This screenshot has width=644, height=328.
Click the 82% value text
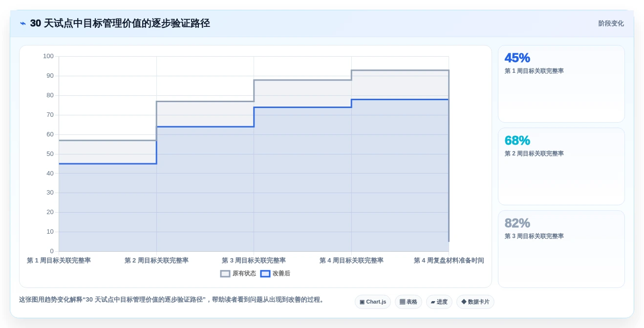click(517, 223)
